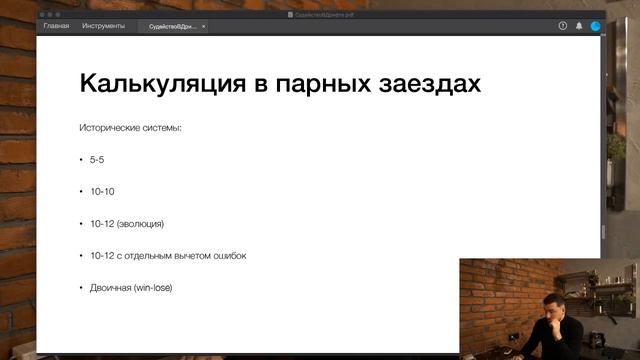Click the webcam video overlay
The width and height of the screenshot is (640, 360).
pyautogui.click(x=549, y=309)
